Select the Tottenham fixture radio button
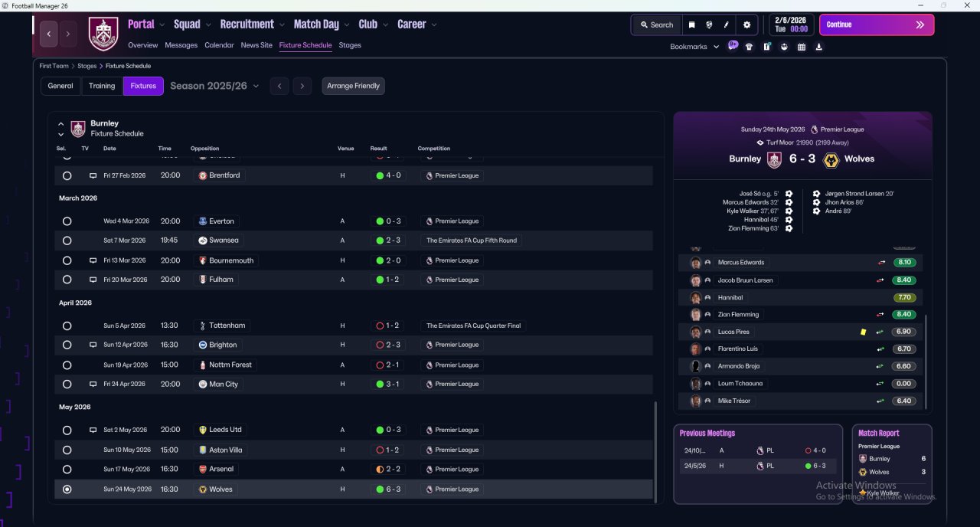 [x=67, y=326]
